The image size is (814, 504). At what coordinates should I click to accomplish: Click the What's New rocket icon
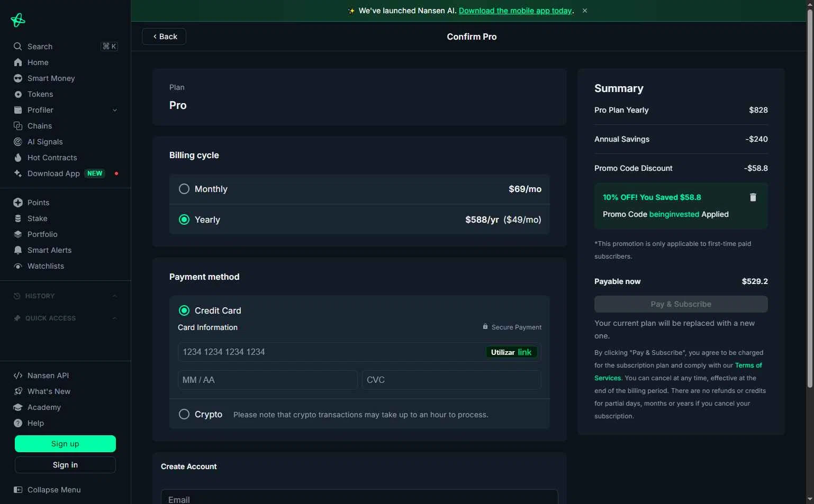pyautogui.click(x=18, y=391)
